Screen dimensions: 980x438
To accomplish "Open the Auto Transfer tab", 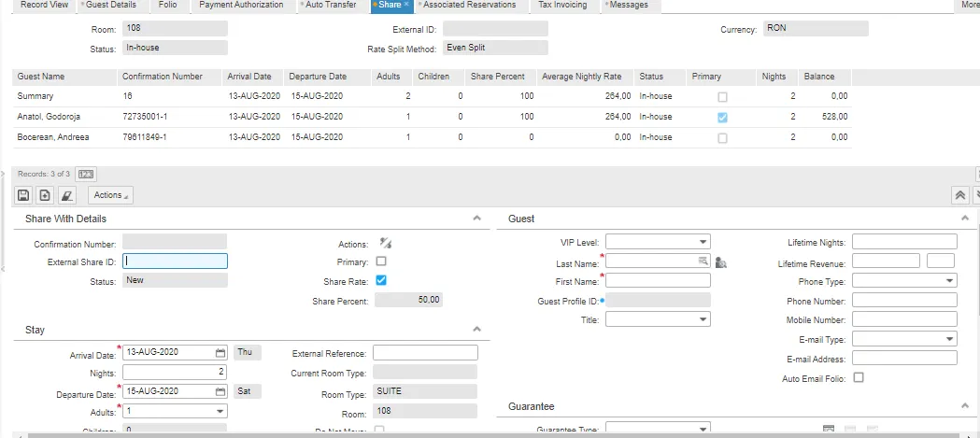I will click(x=331, y=5).
